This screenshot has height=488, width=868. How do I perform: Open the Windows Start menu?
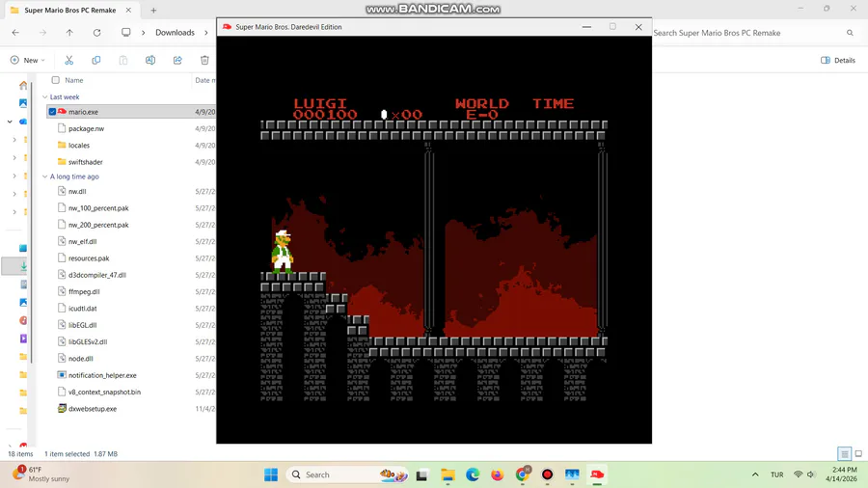(271, 474)
